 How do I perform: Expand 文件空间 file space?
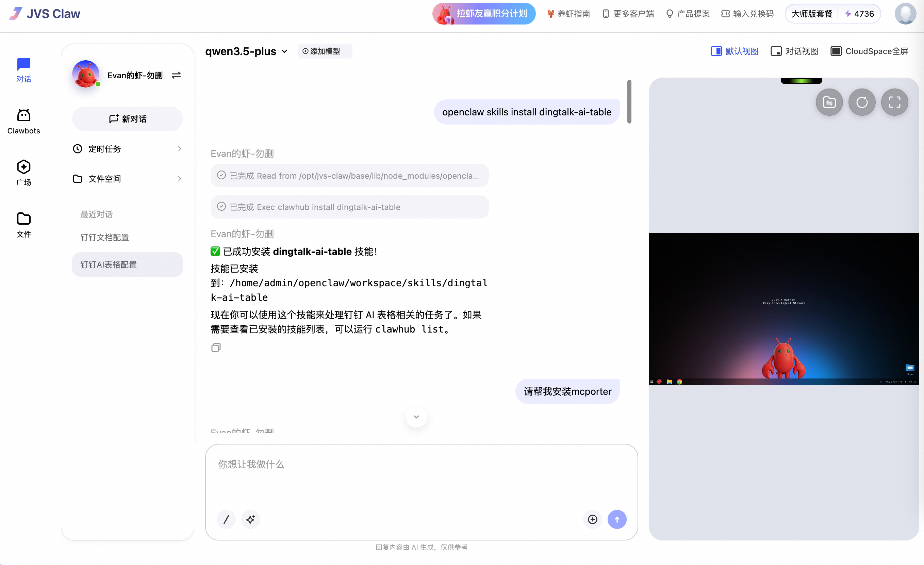tap(128, 179)
